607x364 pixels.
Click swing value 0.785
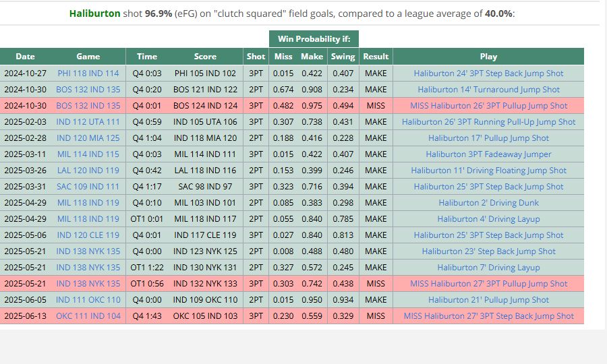tap(343, 219)
